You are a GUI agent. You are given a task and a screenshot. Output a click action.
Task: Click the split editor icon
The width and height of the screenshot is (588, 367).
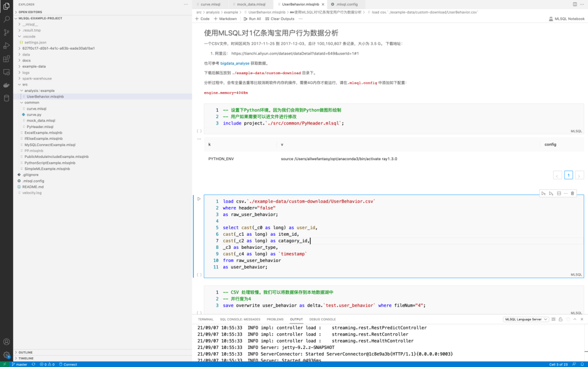(575, 4)
